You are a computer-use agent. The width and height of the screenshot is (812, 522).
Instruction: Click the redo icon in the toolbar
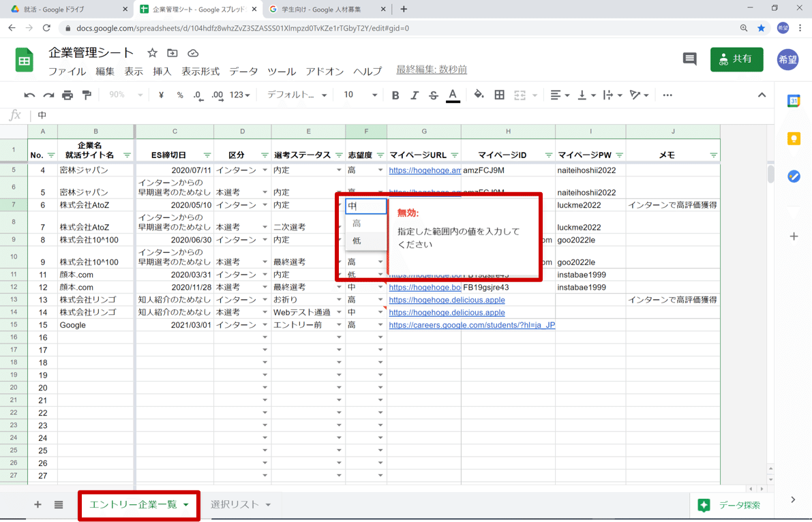48,95
